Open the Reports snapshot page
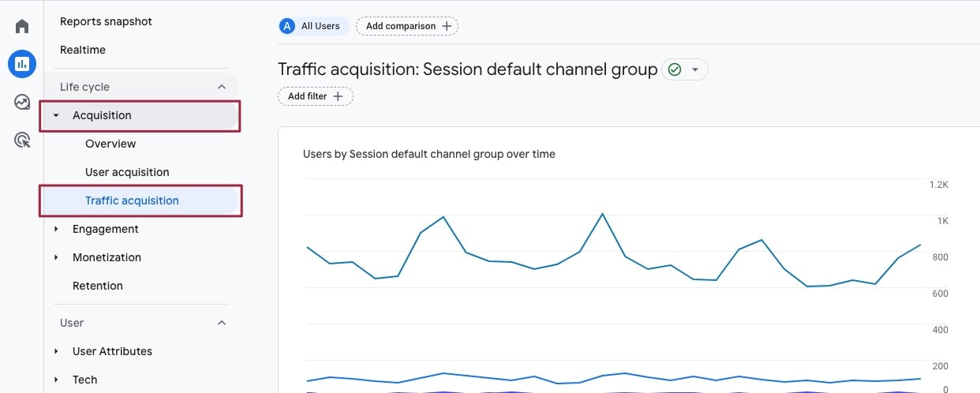This screenshot has width=980, height=393. tap(106, 21)
